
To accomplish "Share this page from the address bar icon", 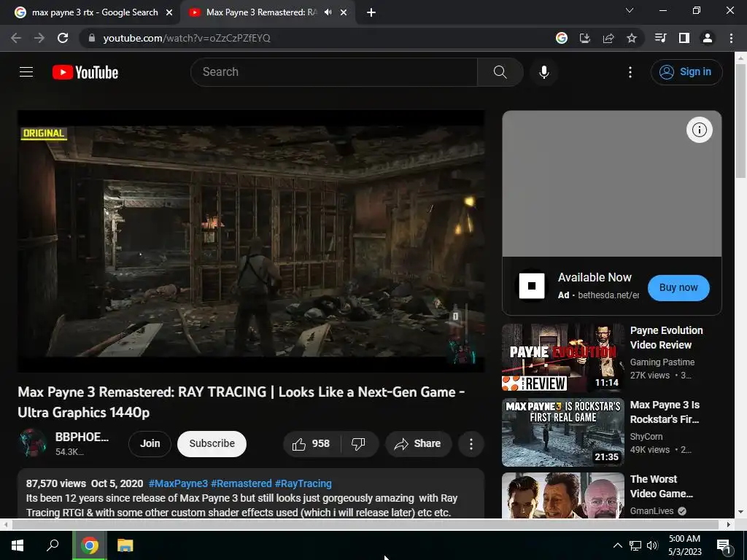I will 608,38.
